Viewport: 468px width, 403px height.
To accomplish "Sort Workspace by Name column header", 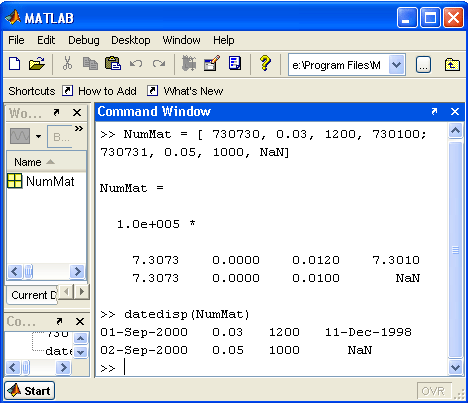I will pos(46,162).
